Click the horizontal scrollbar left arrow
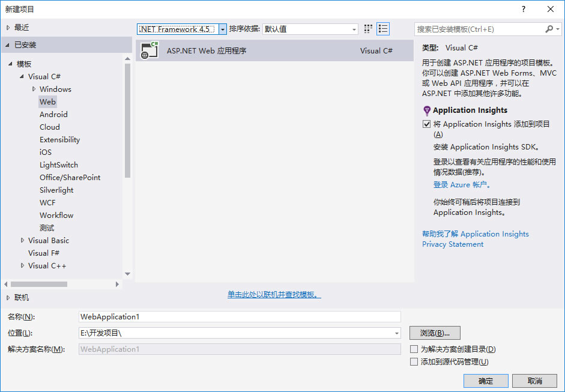This screenshot has height=392, width=565. coord(6,285)
